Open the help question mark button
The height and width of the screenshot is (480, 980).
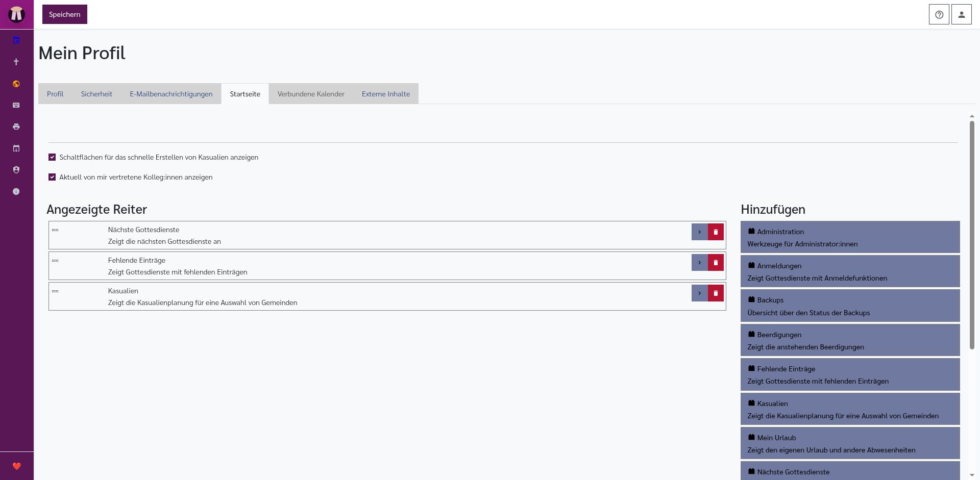[x=939, y=14]
